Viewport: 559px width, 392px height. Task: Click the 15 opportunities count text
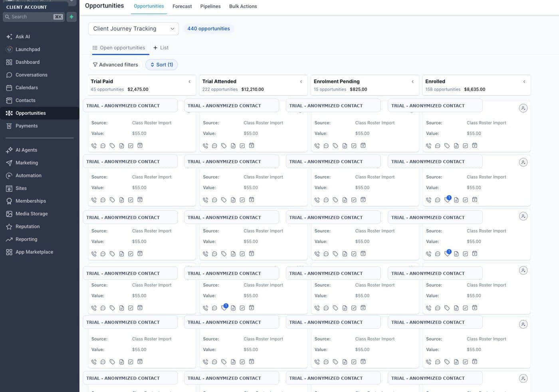click(x=330, y=89)
